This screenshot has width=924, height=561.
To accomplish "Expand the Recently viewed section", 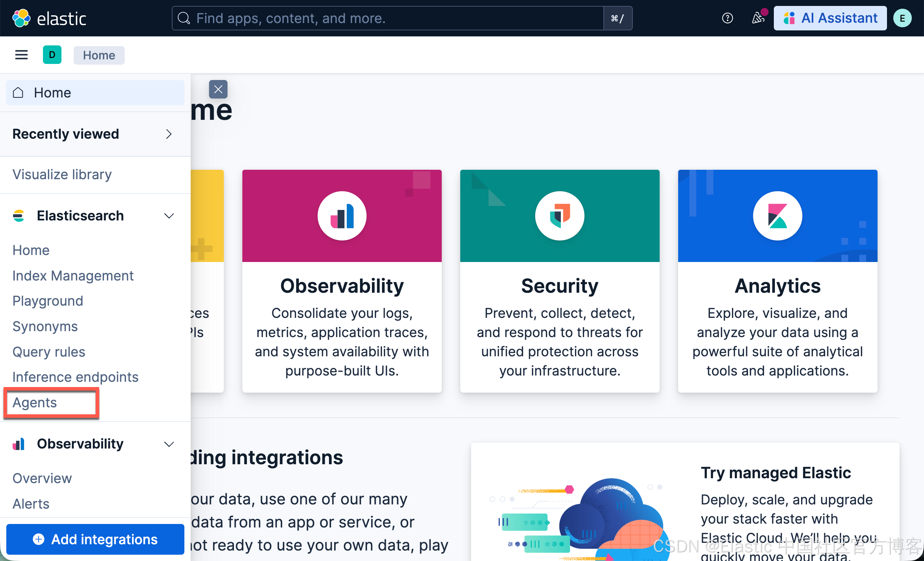I will pyautogui.click(x=168, y=134).
